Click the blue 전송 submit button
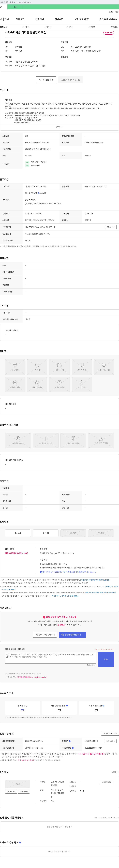 (x=106, y=659)
